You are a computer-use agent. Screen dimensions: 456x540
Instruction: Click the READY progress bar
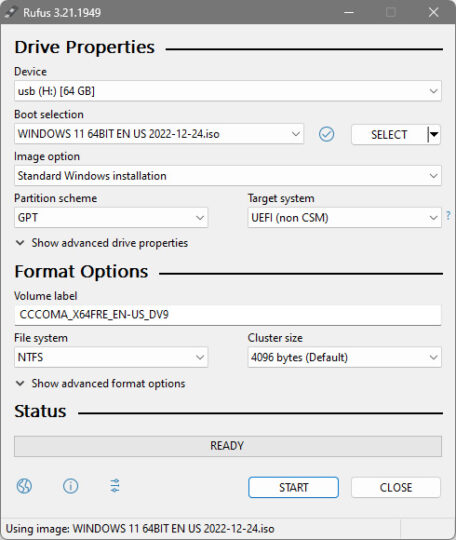tap(228, 446)
